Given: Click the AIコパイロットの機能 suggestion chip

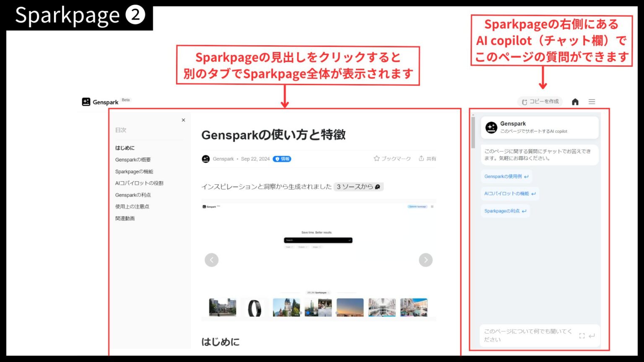Looking at the screenshot, I should click(x=510, y=194).
